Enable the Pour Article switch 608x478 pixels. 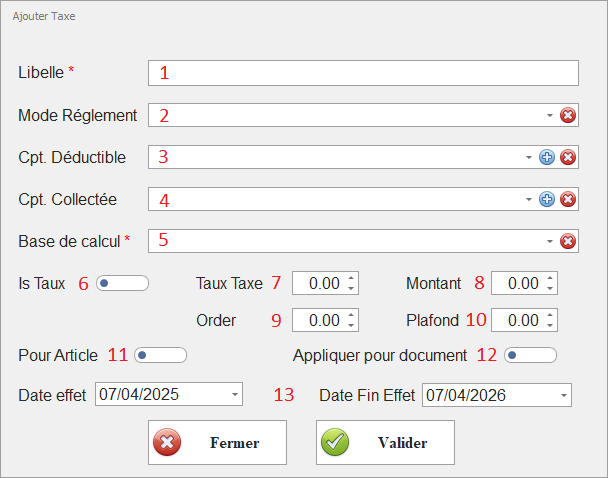point(160,355)
